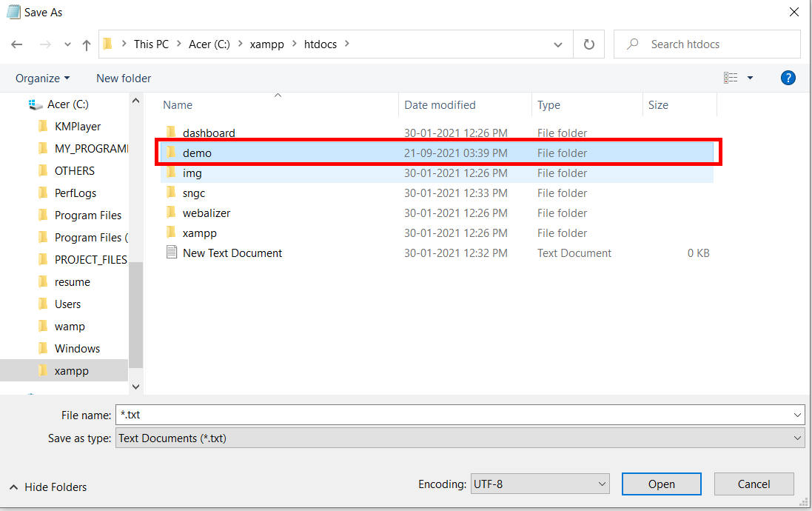The image size is (812, 511).
Task: Refresh the htdocs folder view
Action: pyautogui.click(x=588, y=44)
